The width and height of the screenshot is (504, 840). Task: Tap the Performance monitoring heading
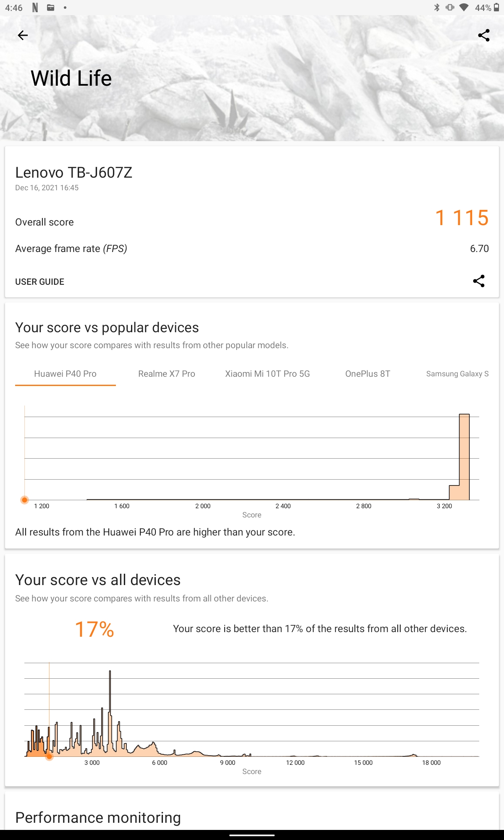click(x=98, y=817)
